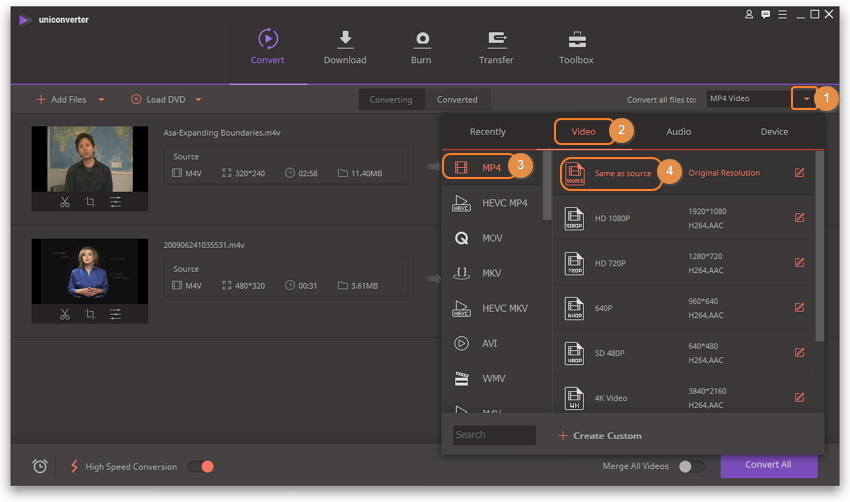Expand the Load DVD dropdown arrow
The width and height of the screenshot is (850, 502).
click(198, 100)
